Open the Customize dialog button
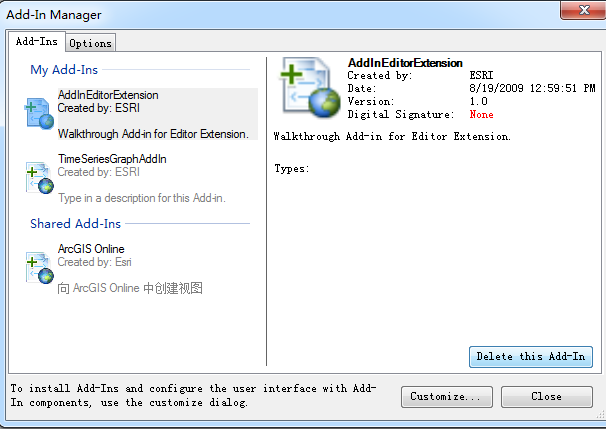 coord(446,397)
